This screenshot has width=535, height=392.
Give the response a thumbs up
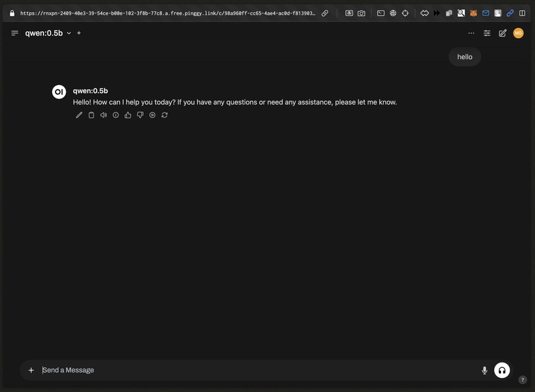point(128,115)
